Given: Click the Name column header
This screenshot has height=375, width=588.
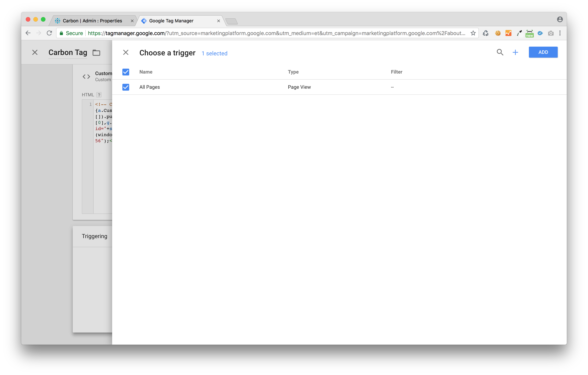Looking at the screenshot, I should click(x=146, y=72).
